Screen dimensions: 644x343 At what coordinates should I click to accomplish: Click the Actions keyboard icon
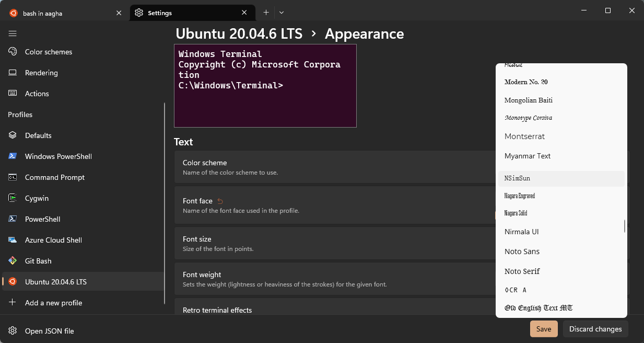pos(13,94)
